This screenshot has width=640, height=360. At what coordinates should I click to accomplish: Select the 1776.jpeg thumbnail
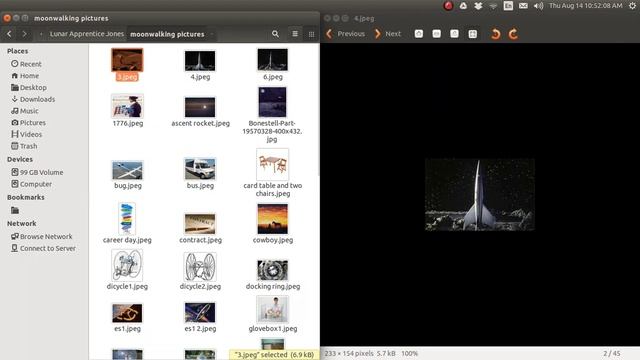[127, 106]
